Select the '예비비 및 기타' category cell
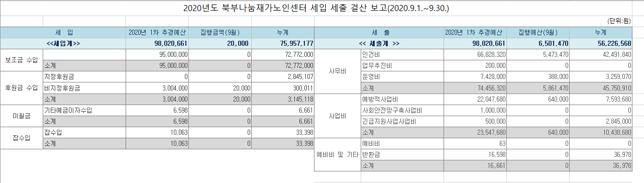The height and width of the screenshot is (183, 644). pos(338,154)
